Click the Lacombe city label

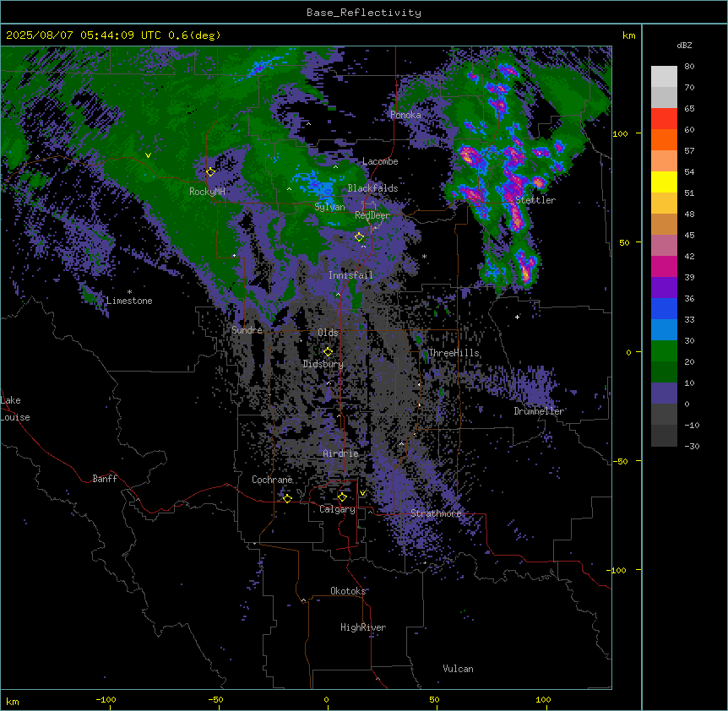click(380, 161)
